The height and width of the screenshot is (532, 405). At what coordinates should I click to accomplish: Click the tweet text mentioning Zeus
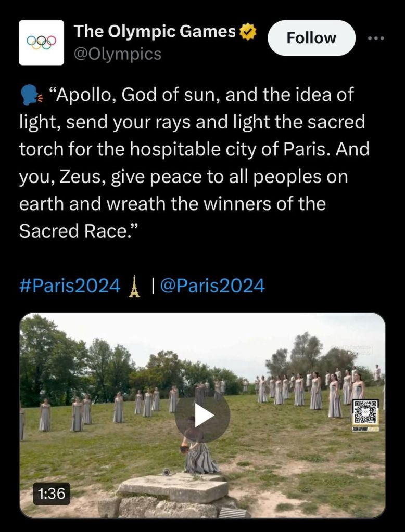(x=183, y=177)
